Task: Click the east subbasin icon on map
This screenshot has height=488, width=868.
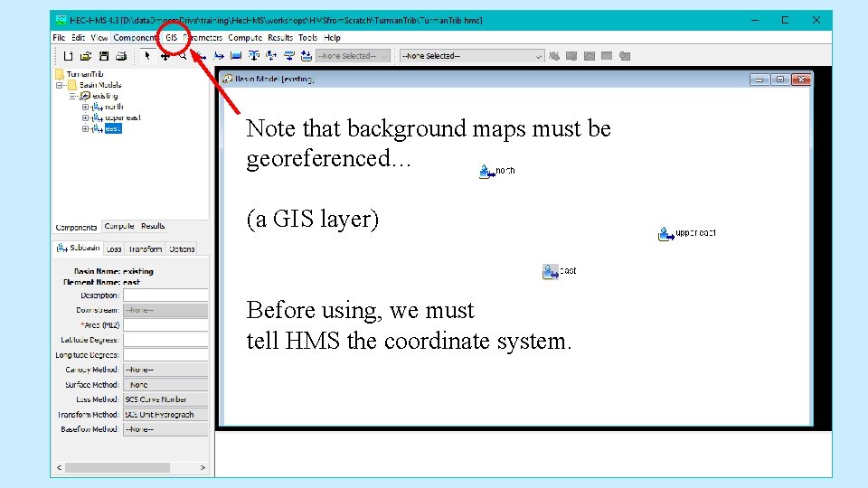Action: coord(551,272)
